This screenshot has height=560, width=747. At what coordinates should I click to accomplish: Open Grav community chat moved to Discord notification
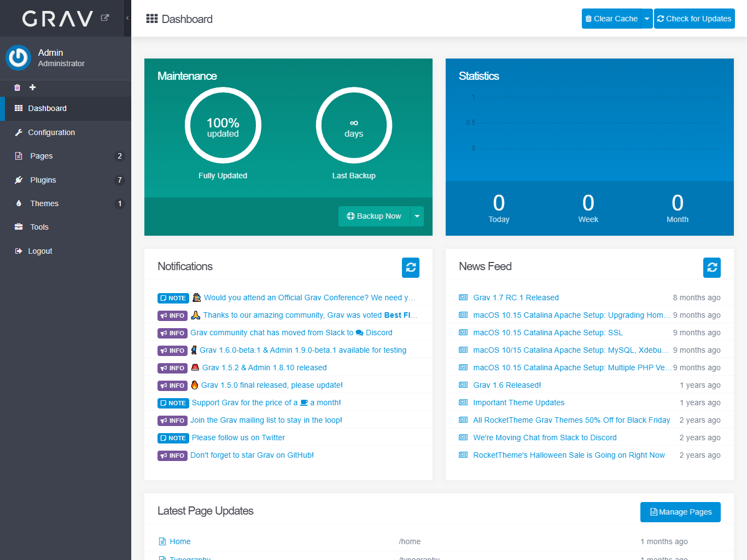pyautogui.click(x=291, y=332)
